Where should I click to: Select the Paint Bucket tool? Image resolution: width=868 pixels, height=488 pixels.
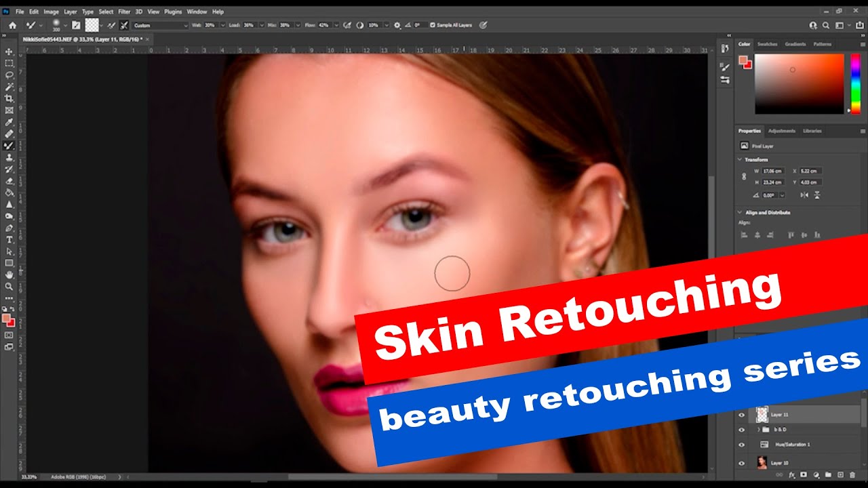(9, 192)
